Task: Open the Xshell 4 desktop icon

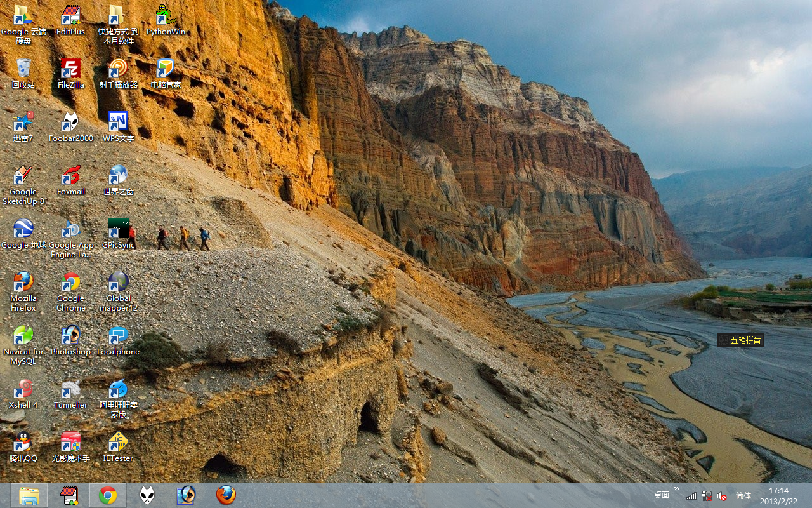Action: pos(23,389)
